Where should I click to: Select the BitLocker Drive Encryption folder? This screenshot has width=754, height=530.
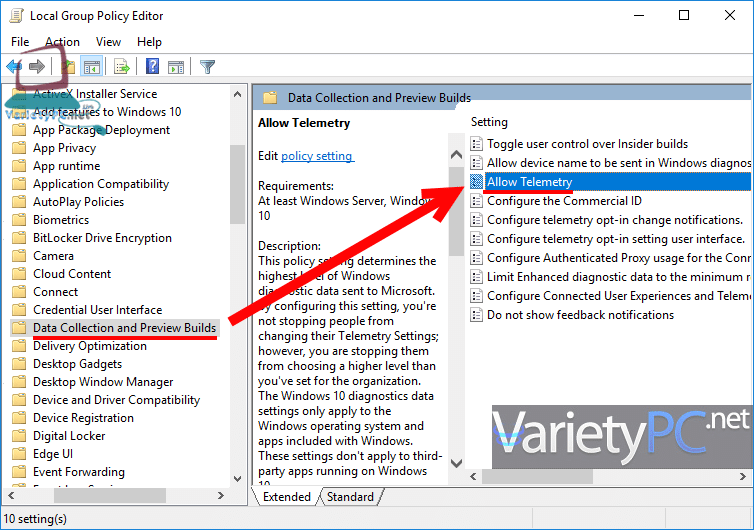point(102,238)
